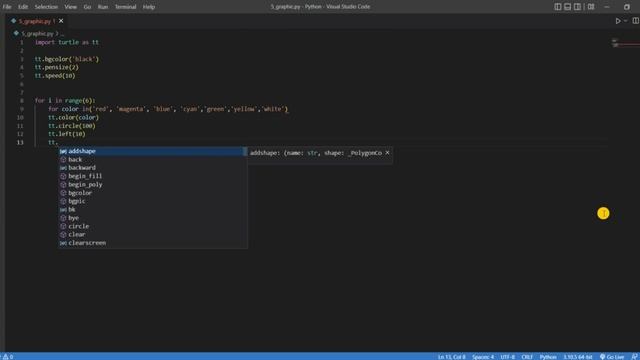Toggle the primary side bar layout icon

pyautogui.click(x=558, y=7)
